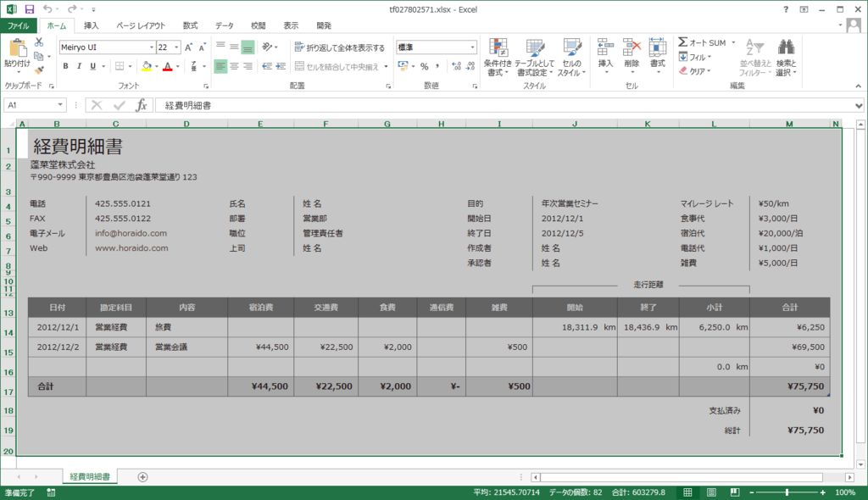Screen dimensions: 868x500
Task: Toggle Italic formatting
Action: 79,66
